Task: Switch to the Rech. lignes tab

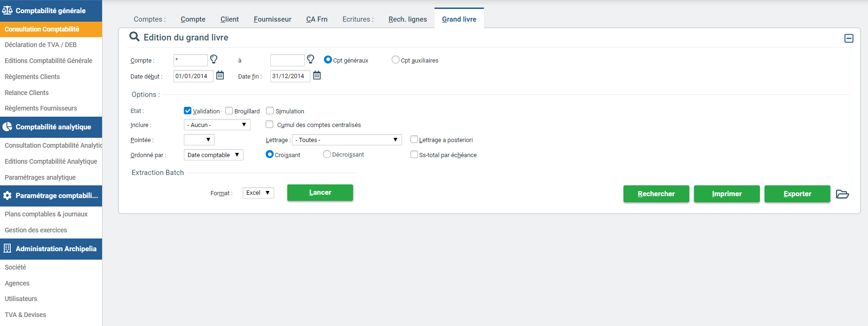Action: click(408, 19)
